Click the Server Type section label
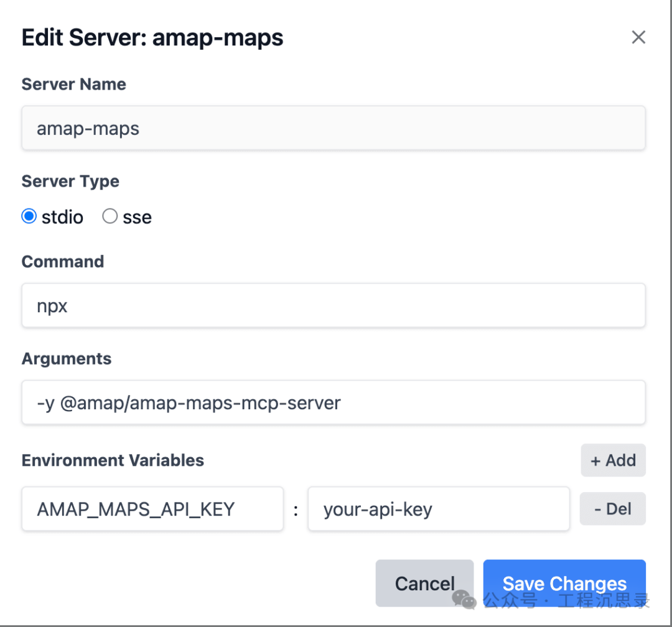Image resolution: width=672 pixels, height=627 pixels. tap(70, 181)
